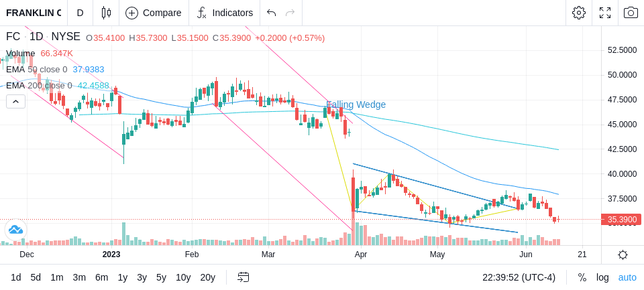
Task: Select the 6m date range
Action: coord(101,277)
